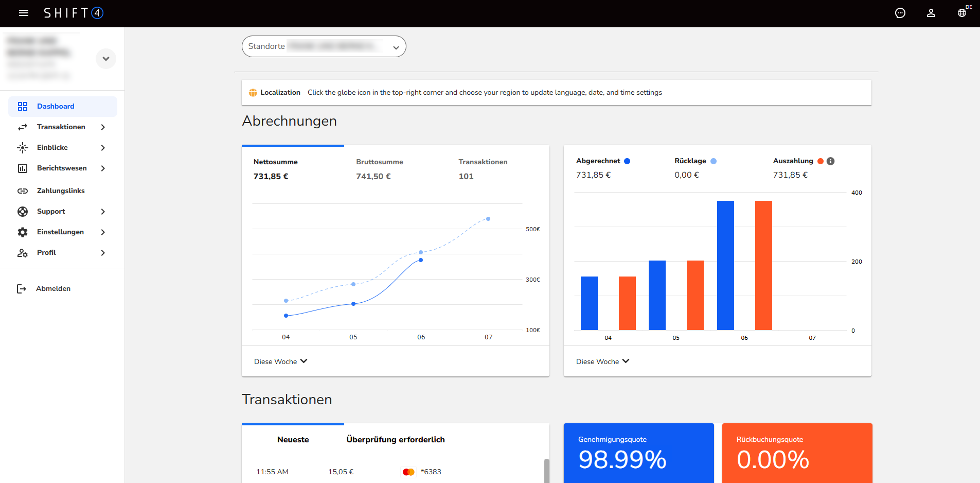Click the Rückbuchungsquote 0.00% card
Screen dimensions: 980x483
[x=797, y=453]
